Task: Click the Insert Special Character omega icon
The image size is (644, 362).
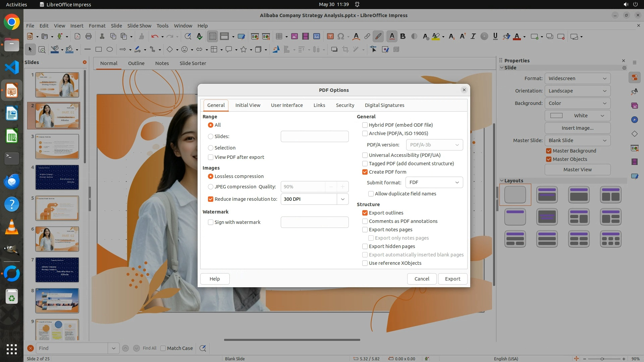Action: [x=341, y=37]
